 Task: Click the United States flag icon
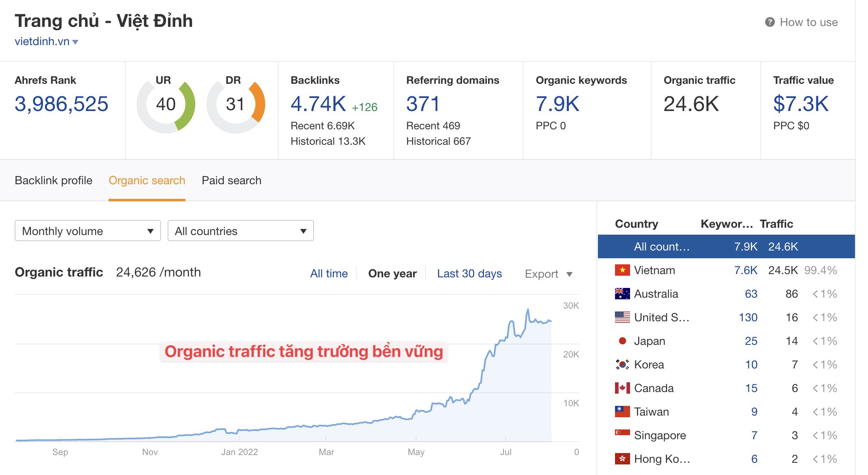[x=622, y=317]
